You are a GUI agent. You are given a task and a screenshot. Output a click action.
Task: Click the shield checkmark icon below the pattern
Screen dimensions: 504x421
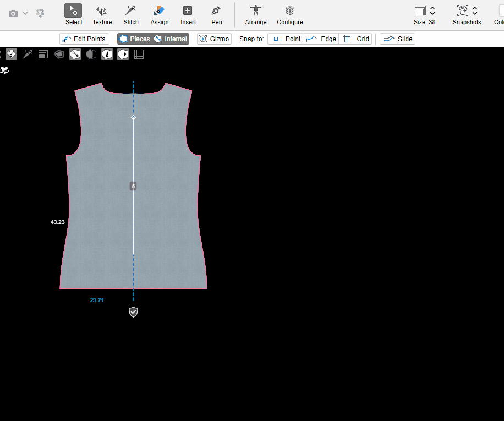(133, 311)
